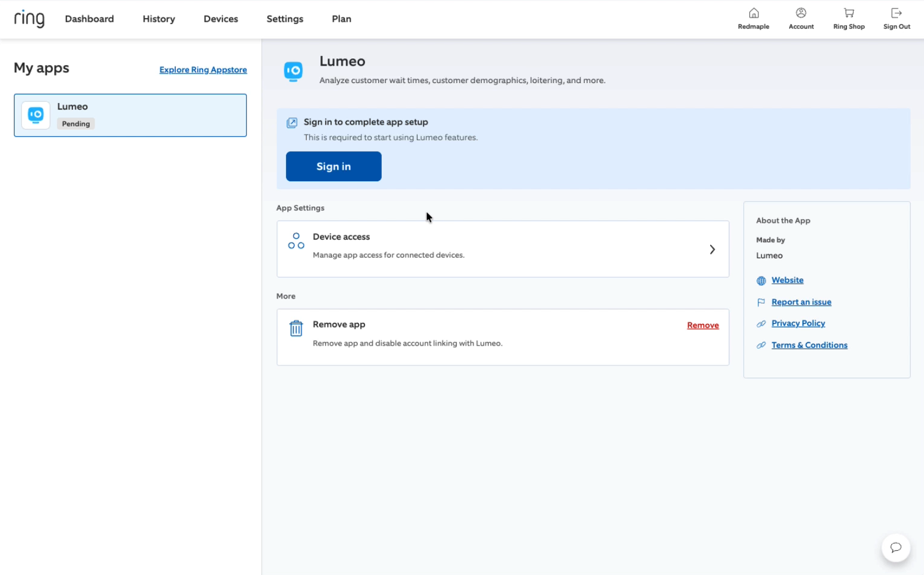This screenshot has height=575, width=924.
Task: Click the 'Manage app access for connected devices.' text
Action: click(389, 255)
